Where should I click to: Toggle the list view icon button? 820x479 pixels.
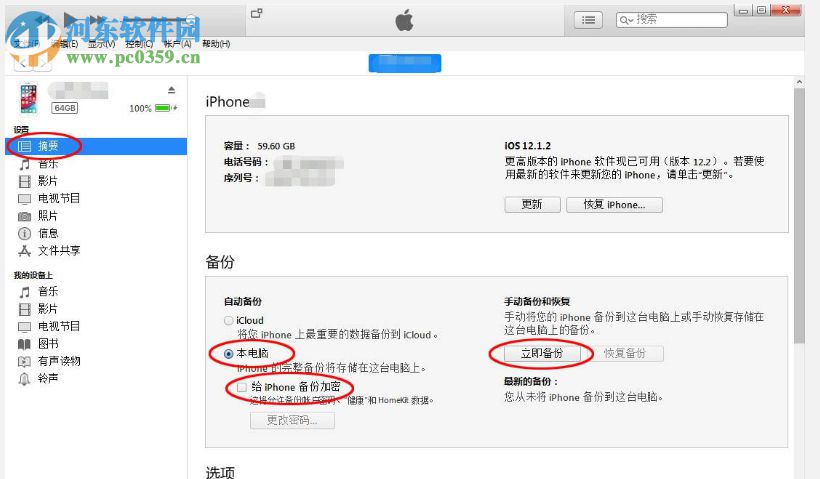588,20
